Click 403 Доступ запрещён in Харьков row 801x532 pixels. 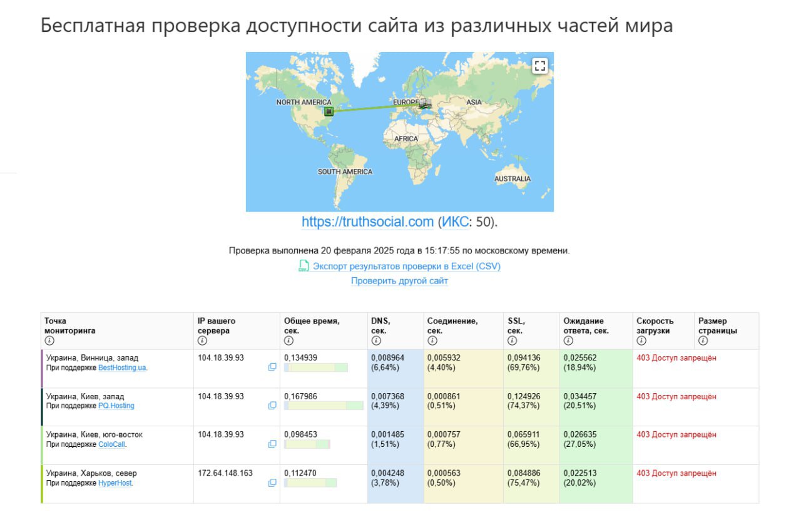pyautogui.click(x=676, y=473)
